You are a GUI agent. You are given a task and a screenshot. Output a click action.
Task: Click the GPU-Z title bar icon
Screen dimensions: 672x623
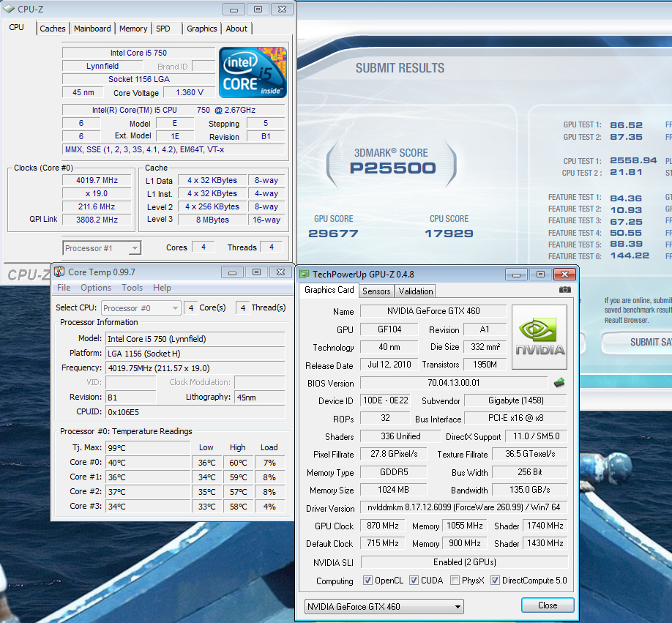pyautogui.click(x=304, y=274)
